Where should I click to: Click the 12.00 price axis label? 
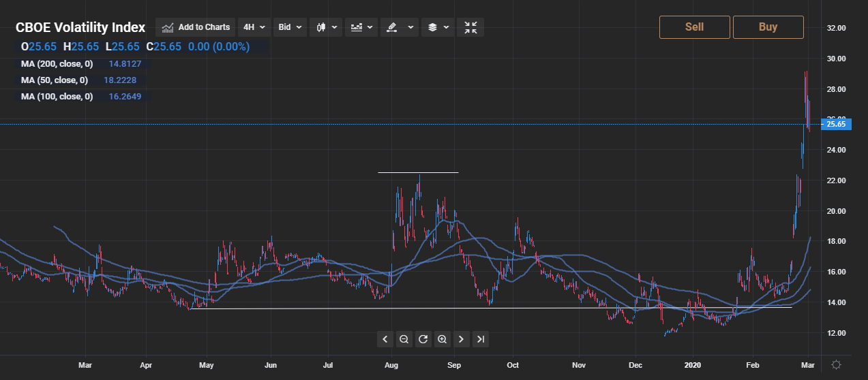click(835, 333)
